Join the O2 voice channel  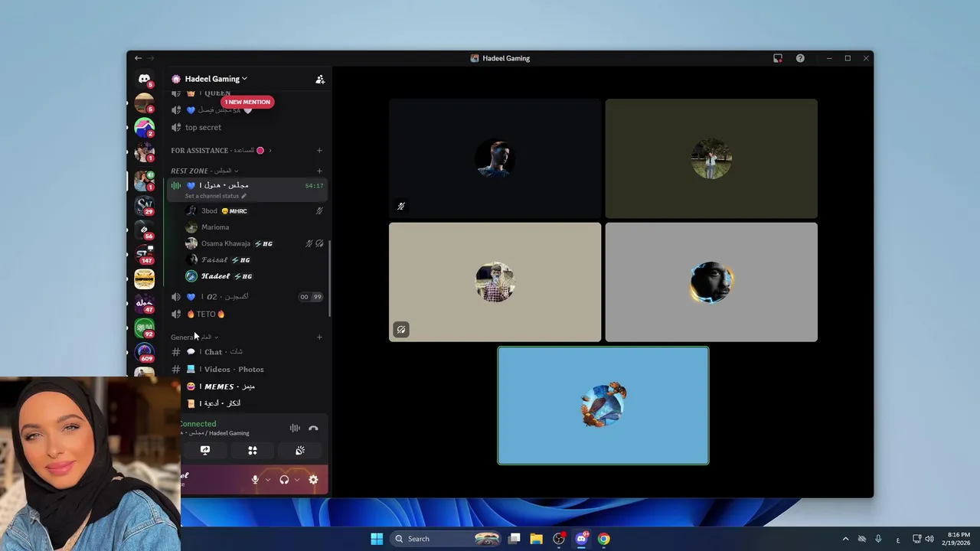[x=248, y=297]
